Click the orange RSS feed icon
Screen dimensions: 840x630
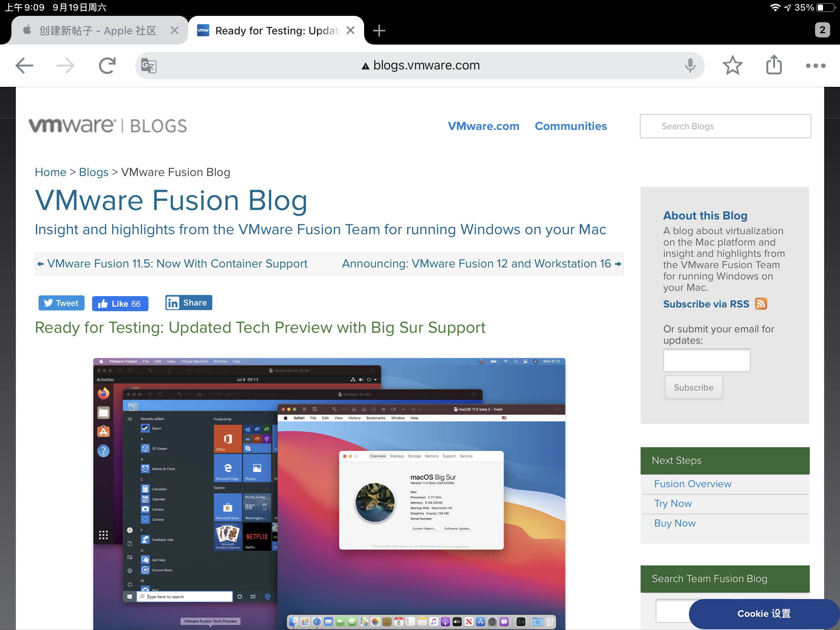coord(761,304)
